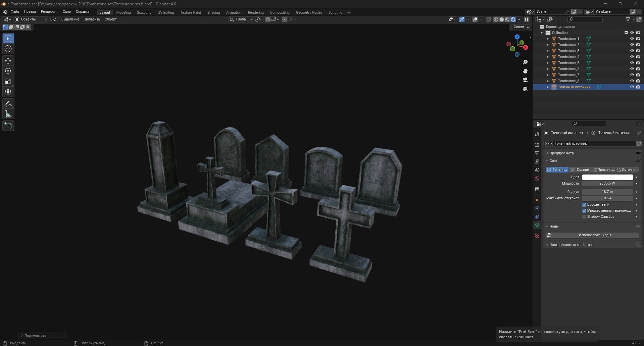The height and width of the screenshot is (346, 644).
Task: Open the Output properties tab (printer icon)
Action: coord(537,153)
